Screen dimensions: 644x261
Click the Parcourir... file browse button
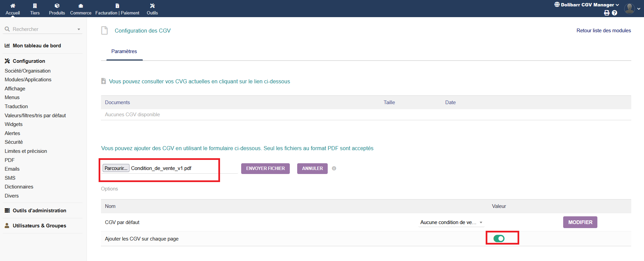coord(116,168)
